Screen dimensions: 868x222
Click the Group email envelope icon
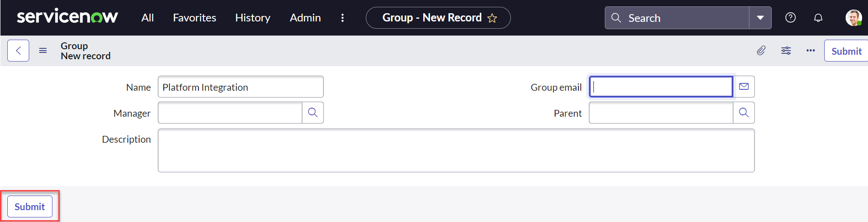[x=744, y=87]
